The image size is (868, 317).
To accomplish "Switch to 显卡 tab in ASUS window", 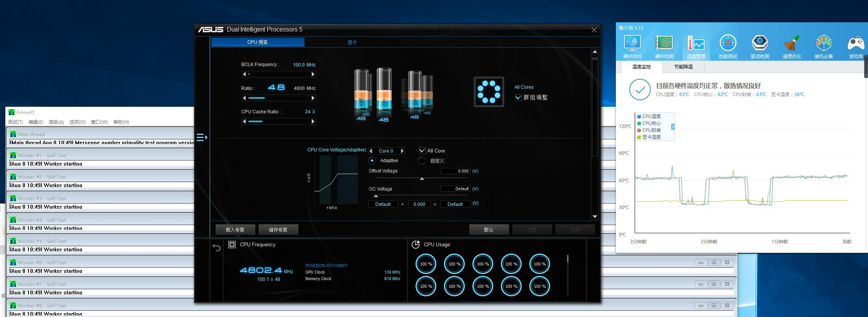I will (x=352, y=42).
